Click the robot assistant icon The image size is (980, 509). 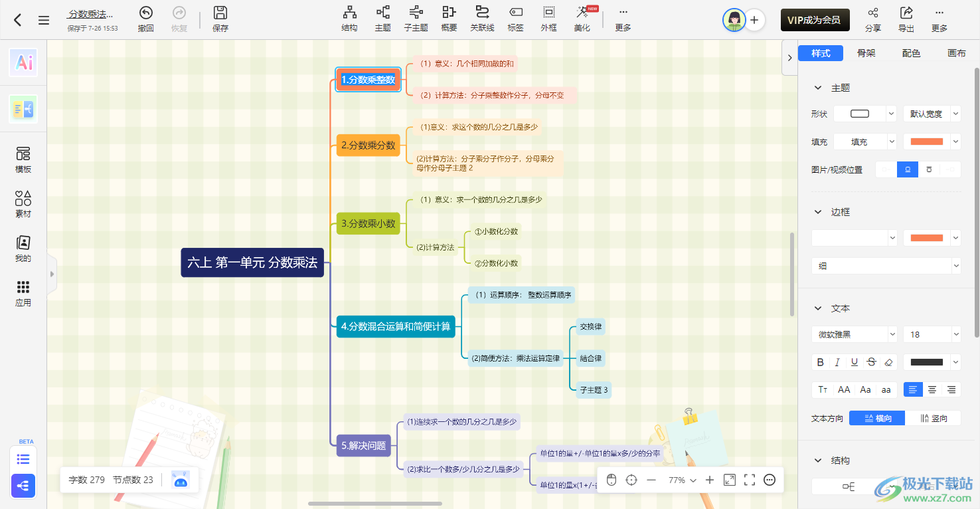(x=180, y=480)
